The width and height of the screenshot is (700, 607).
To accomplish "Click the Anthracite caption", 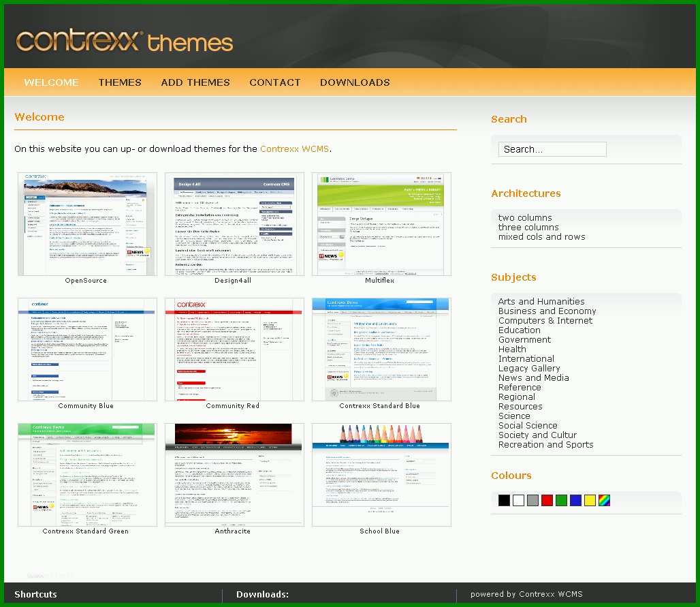I will (233, 531).
